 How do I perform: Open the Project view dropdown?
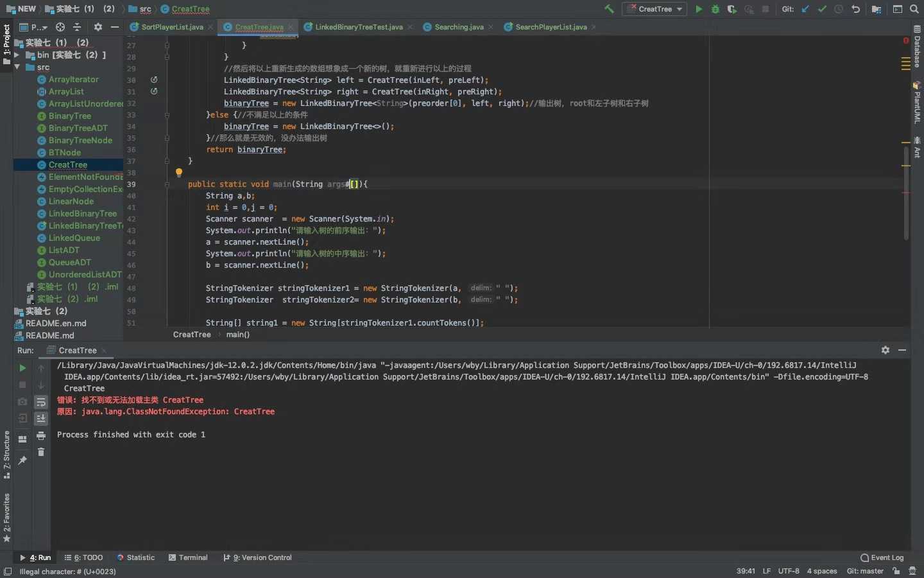click(x=34, y=27)
